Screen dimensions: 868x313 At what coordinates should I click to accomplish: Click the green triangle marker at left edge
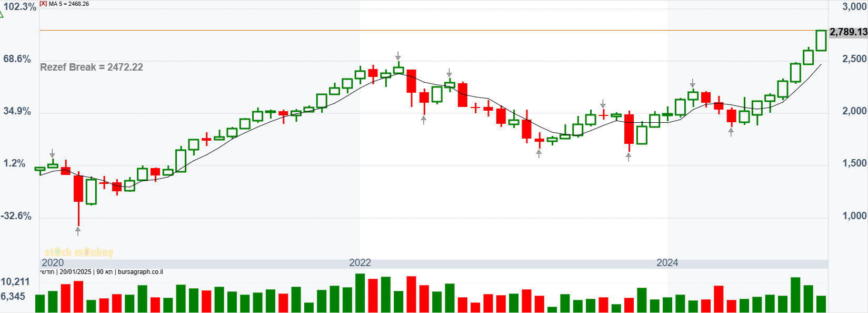(1, 14)
